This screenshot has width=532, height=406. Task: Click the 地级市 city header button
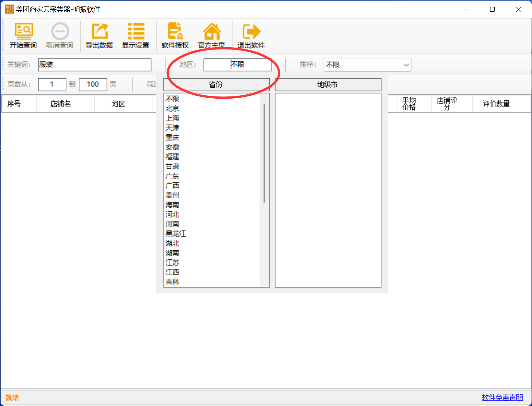328,85
